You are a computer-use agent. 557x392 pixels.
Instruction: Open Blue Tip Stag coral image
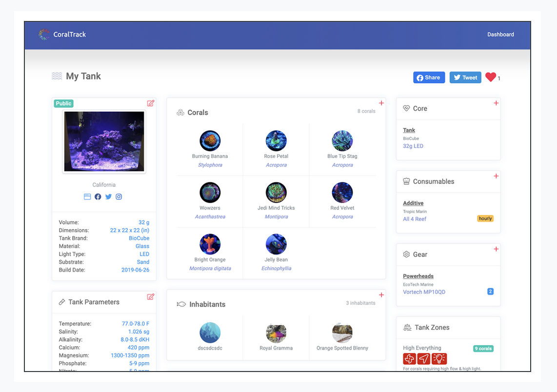[342, 140]
